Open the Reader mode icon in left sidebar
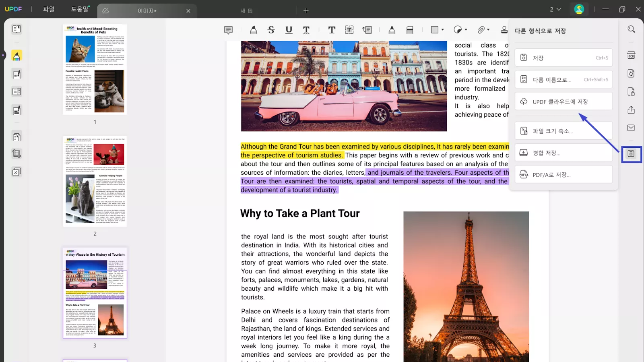The width and height of the screenshot is (644, 362). [x=17, y=29]
